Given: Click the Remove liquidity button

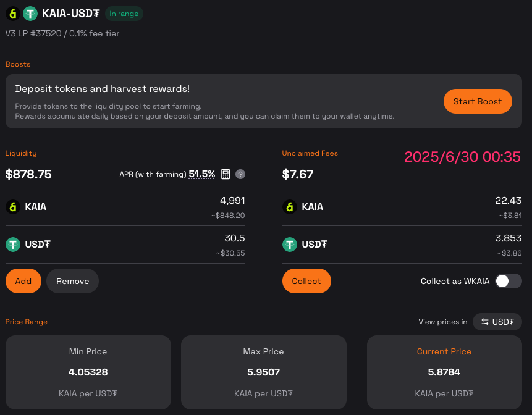Looking at the screenshot, I should pos(73,281).
